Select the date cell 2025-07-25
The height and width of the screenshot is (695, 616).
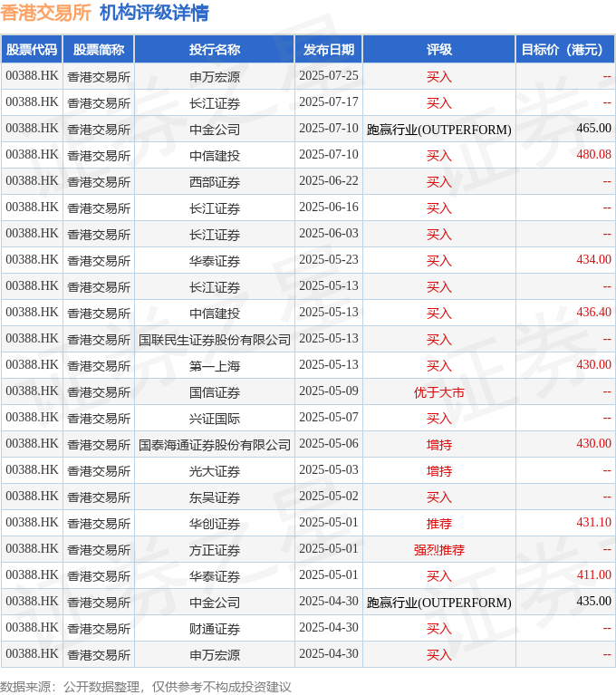coord(329,76)
